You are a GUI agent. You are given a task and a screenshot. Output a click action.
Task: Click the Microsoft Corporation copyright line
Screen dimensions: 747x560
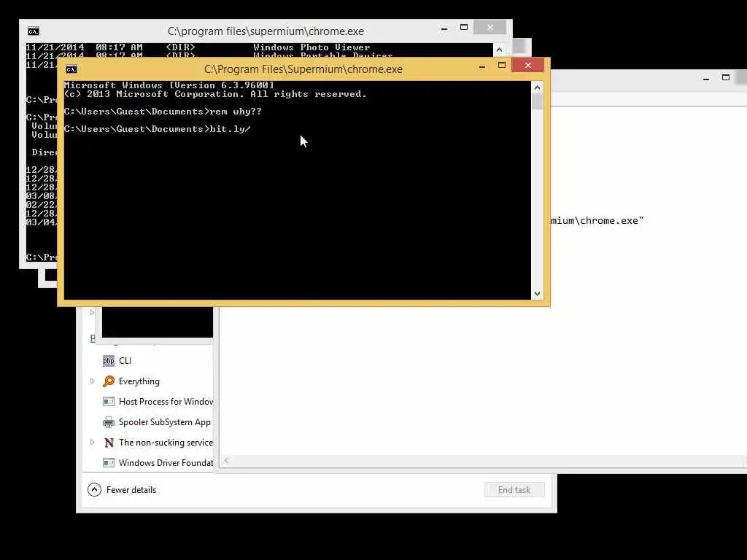click(215, 94)
